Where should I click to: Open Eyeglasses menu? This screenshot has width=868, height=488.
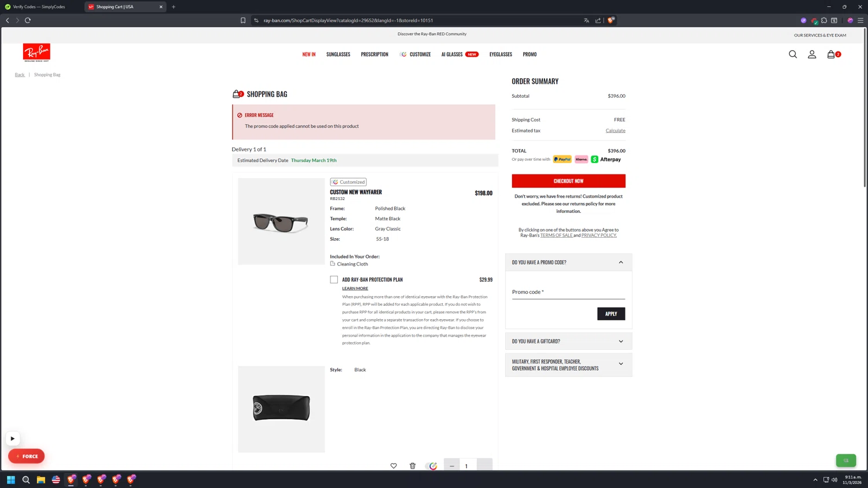click(501, 54)
